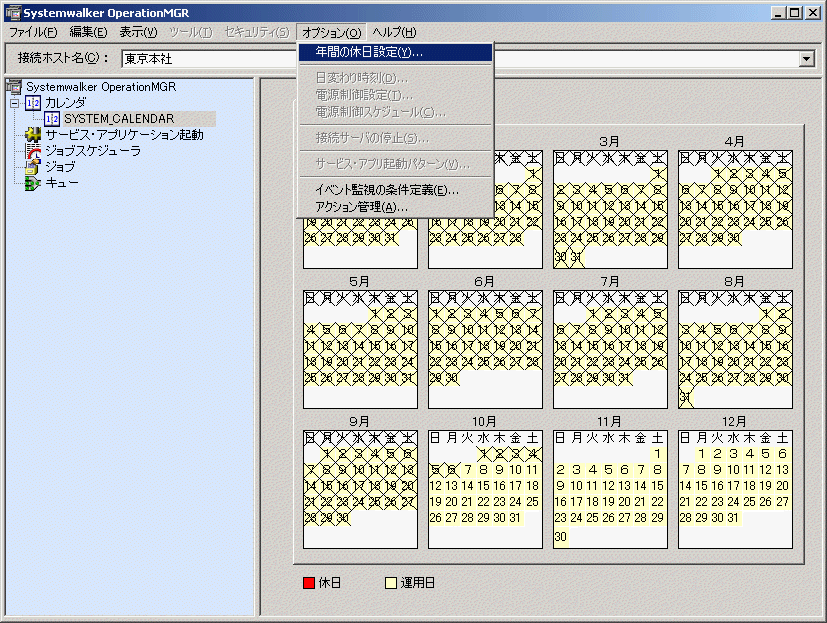Click November 1 in the calendar
Screen dimensions: 827x623
(657, 454)
